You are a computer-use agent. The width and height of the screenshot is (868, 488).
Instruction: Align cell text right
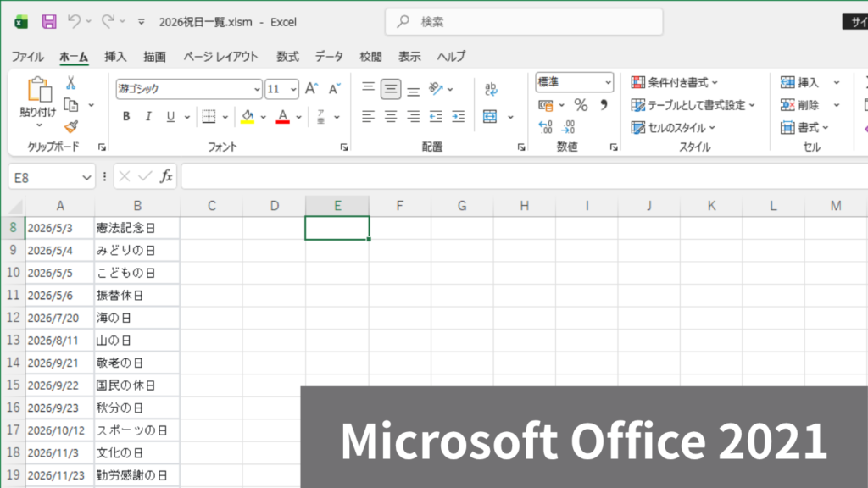pyautogui.click(x=413, y=116)
